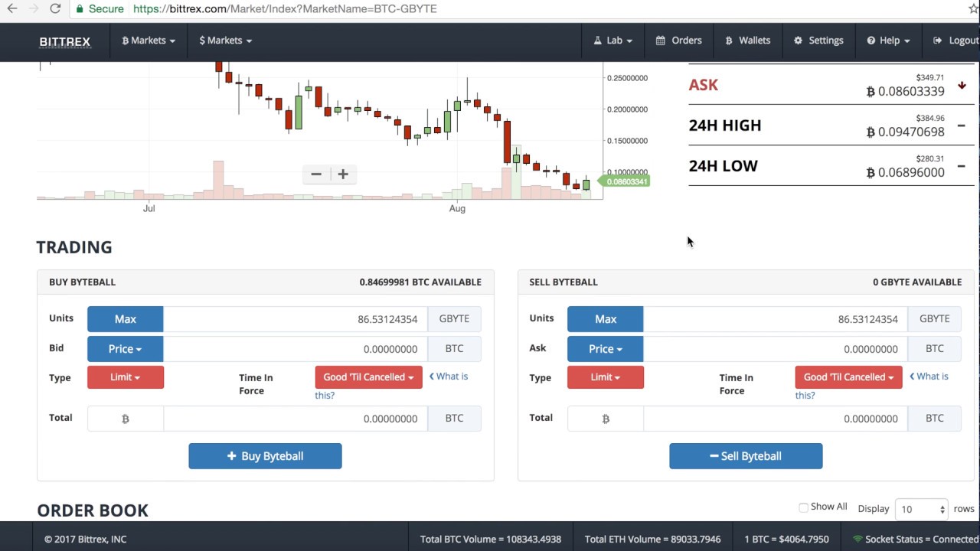Click the Bid price input field

click(296, 349)
